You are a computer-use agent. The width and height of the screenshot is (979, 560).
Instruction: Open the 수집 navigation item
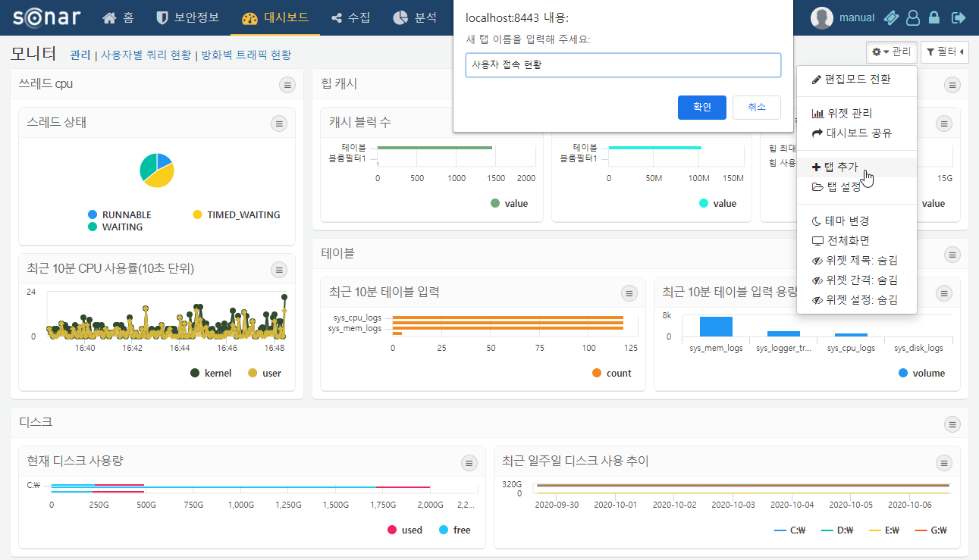click(351, 17)
